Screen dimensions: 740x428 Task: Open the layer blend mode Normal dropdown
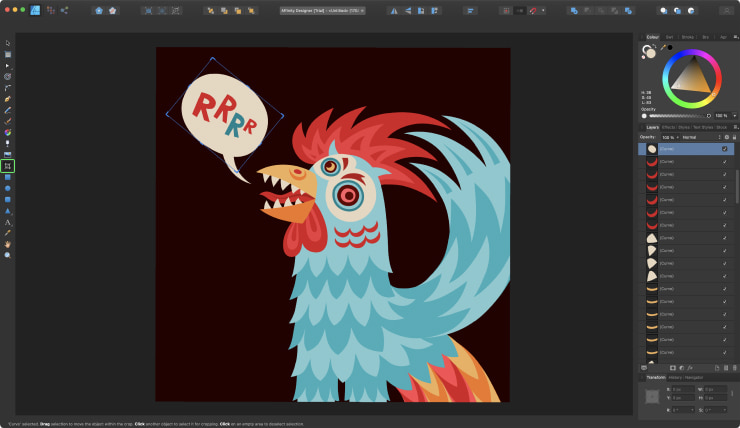pos(701,137)
